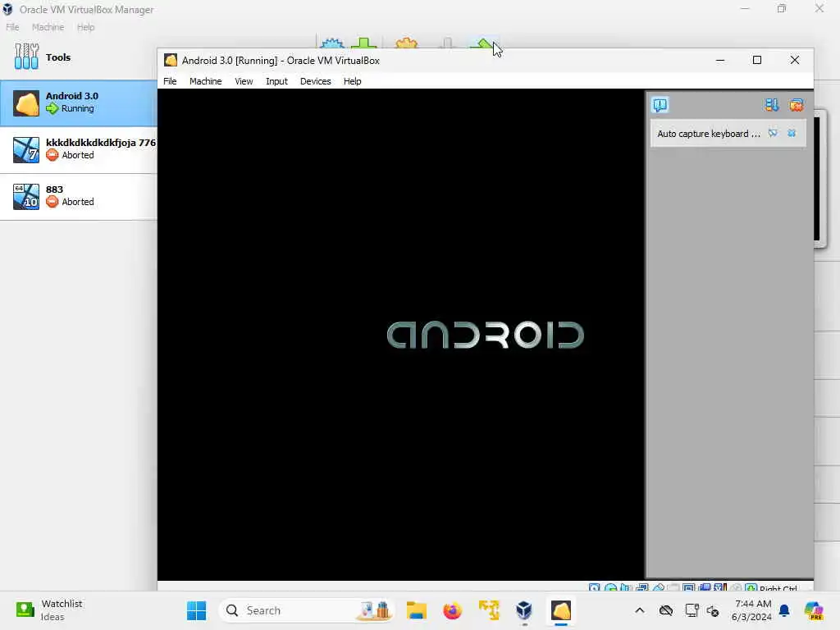Open the Watchlist Ideas widget
840x630 pixels.
(x=48, y=610)
